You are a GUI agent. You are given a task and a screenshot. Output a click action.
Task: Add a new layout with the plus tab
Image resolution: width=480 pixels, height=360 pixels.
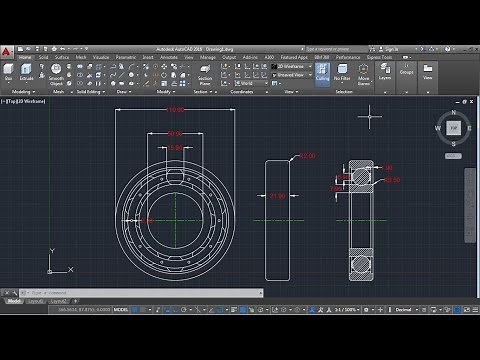(76, 301)
